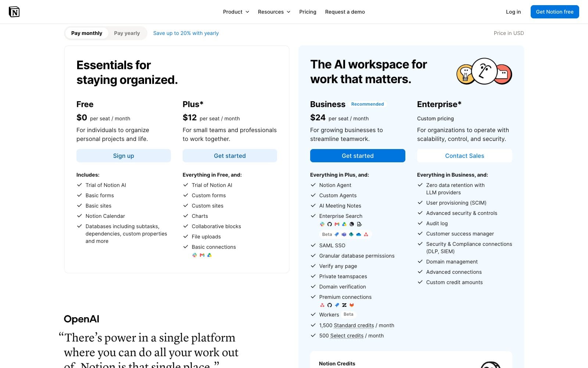Expand the Resources menu
The height and width of the screenshot is (368, 588).
pos(274,12)
